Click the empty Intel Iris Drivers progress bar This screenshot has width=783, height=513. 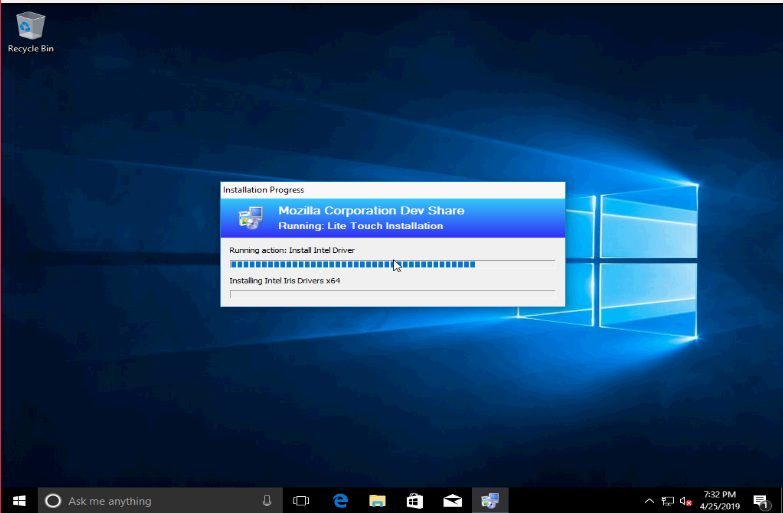pos(392,294)
